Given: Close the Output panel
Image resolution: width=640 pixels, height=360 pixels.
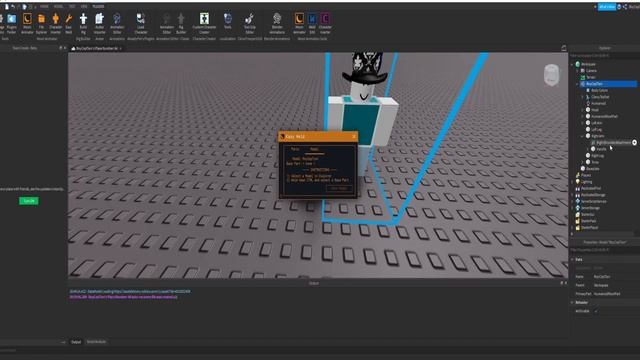Looking at the screenshot, I should point(566,283).
